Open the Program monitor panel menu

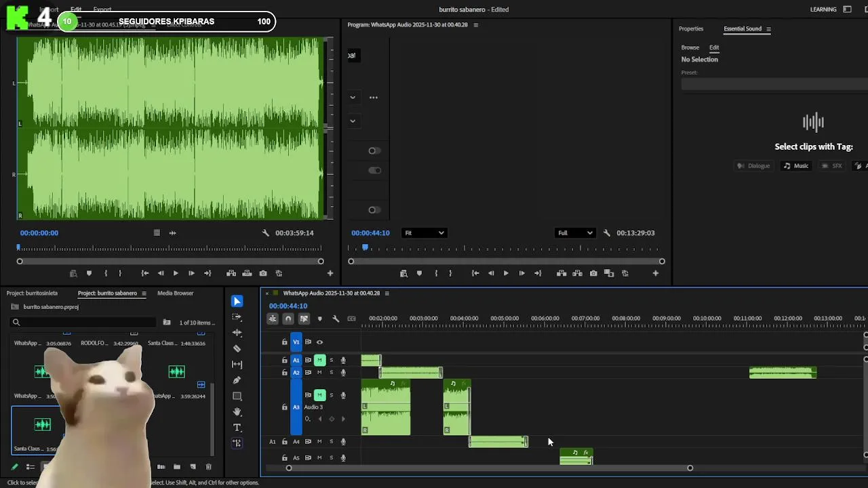coord(475,25)
